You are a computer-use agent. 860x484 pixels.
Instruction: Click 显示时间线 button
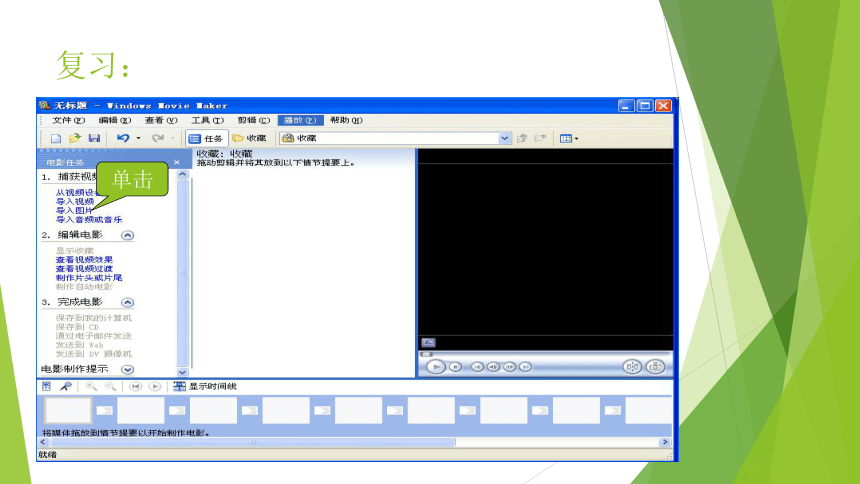pos(205,386)
